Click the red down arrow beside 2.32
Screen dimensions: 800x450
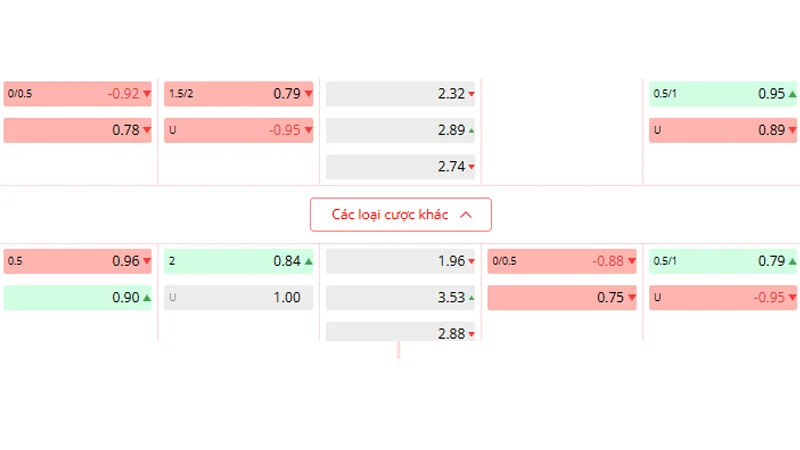472,95
